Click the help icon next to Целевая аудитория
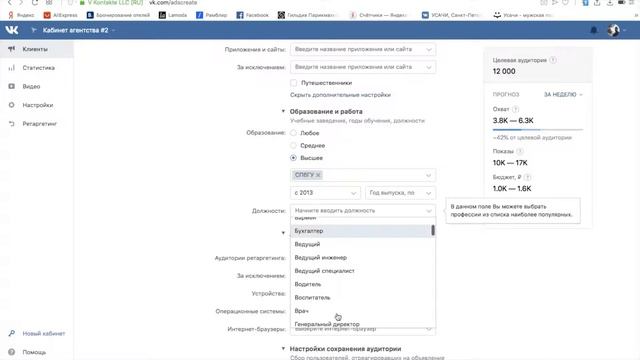The image size is (640, 360). (x=553, y=60)
